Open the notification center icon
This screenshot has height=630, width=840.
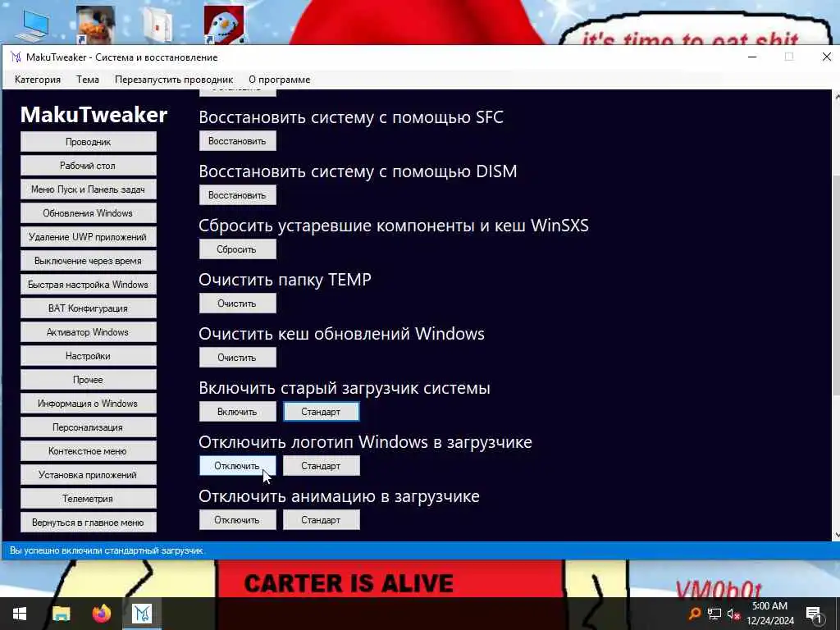(814, 614)
